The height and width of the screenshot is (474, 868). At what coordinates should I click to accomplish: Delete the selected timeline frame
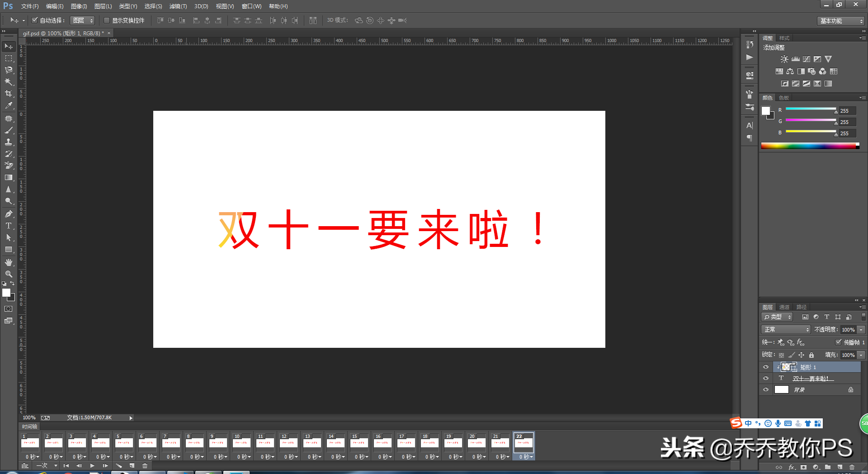pos(145,466)
